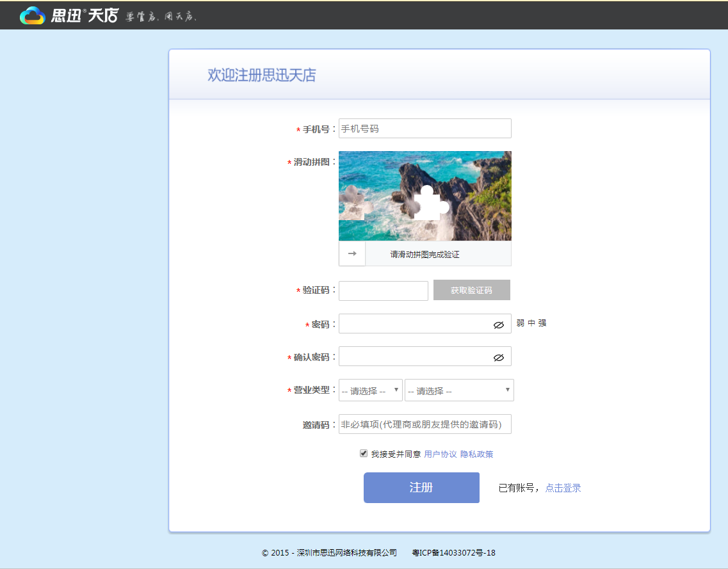The height and width of the screenshot is (569, 728).
Task: Expand the second 请选择 business type dropdown
Action: (x=458, y=390)
